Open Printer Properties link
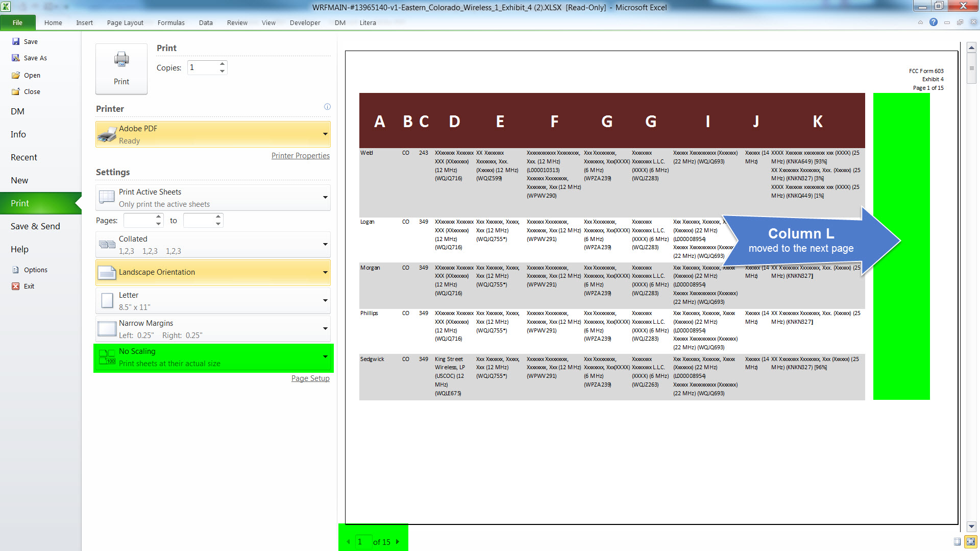 [300, 156]
